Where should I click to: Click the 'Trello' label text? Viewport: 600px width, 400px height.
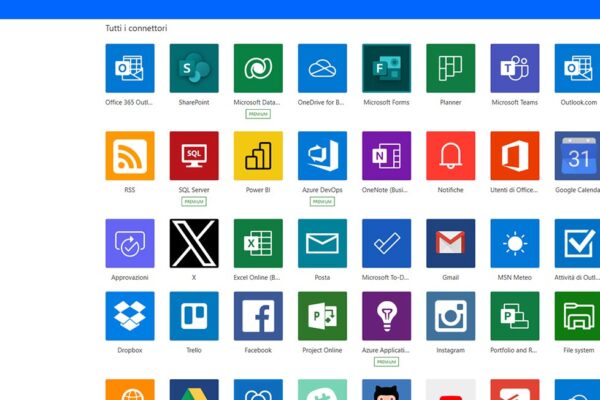point(194,350)
